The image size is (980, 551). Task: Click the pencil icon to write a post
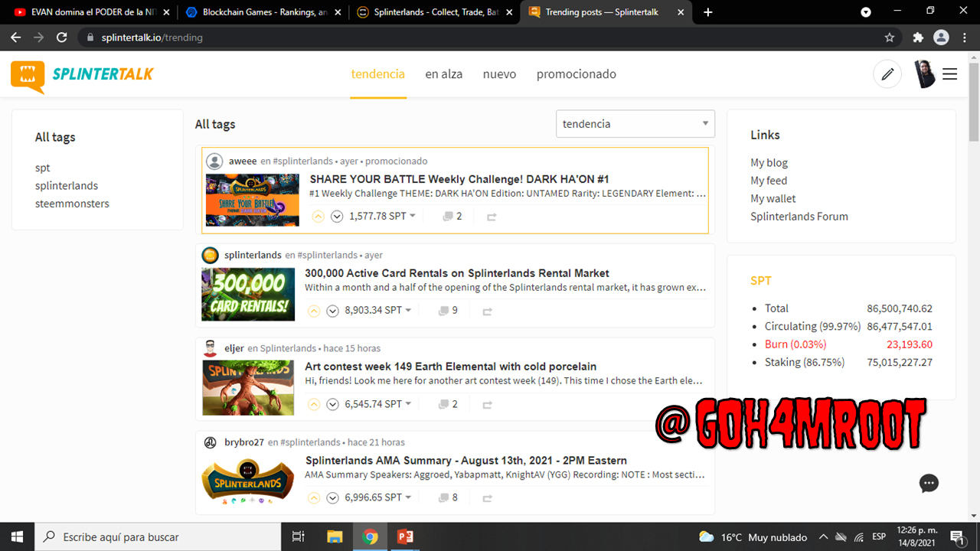887,74
